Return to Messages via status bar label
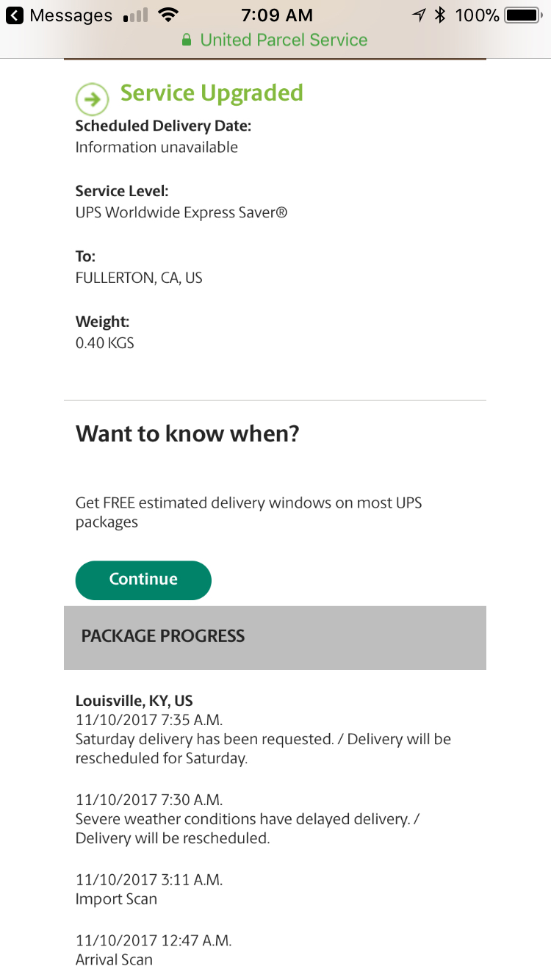This screenshot has width=551, height=980. 71,15
